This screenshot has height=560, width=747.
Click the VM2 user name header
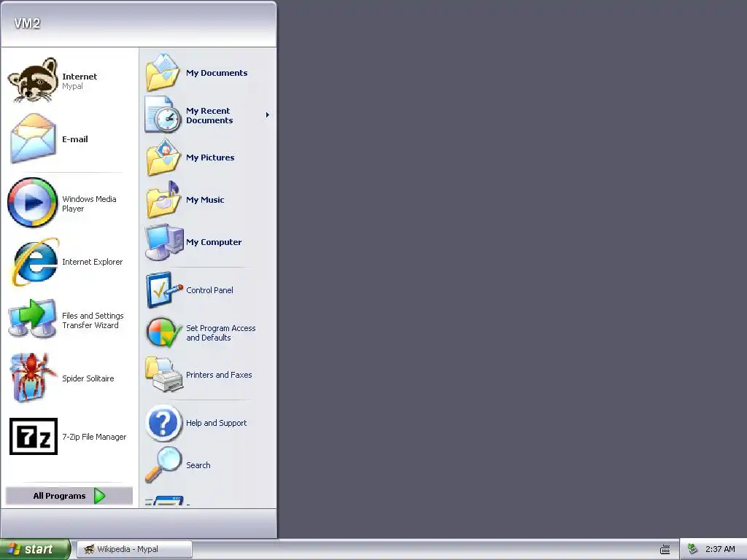pos(27,23)
